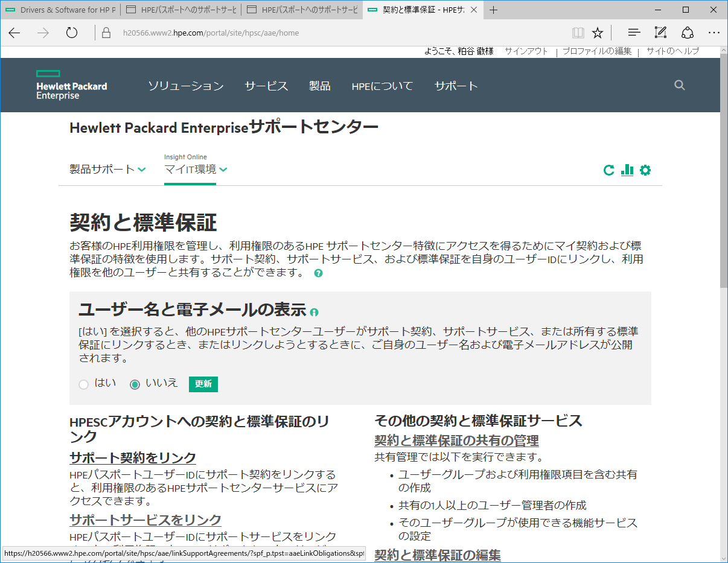Open the サポート menu
The width and height of the screenshot is (728, 563).
(x=456, y=86)
